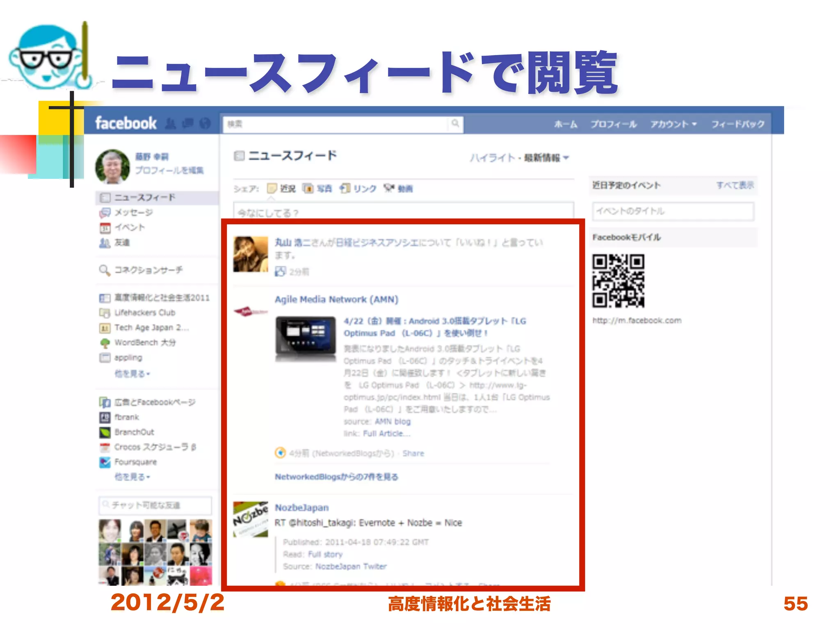Click the チャット可能な友達 search field

(155, 505)
